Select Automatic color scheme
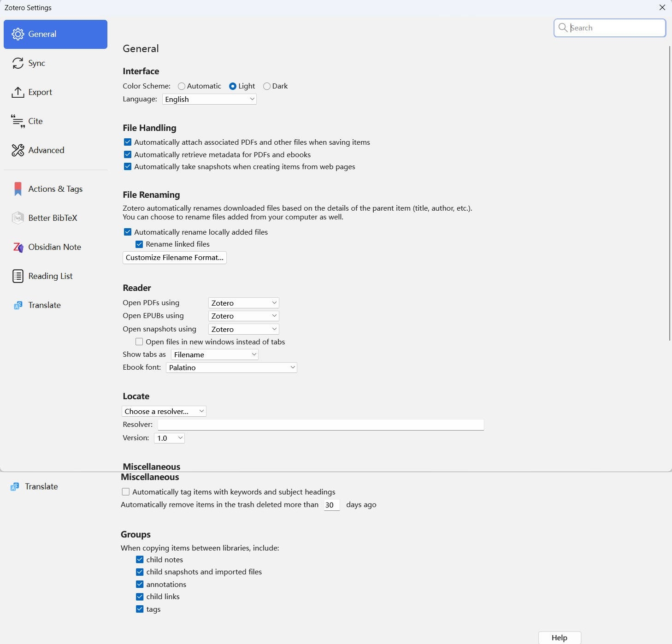 [182, 86]
